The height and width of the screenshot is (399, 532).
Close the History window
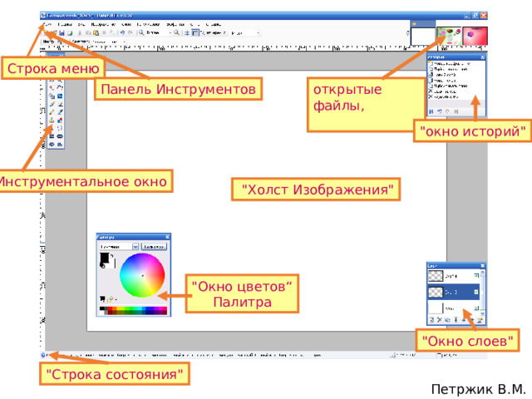tap(482, 57)
